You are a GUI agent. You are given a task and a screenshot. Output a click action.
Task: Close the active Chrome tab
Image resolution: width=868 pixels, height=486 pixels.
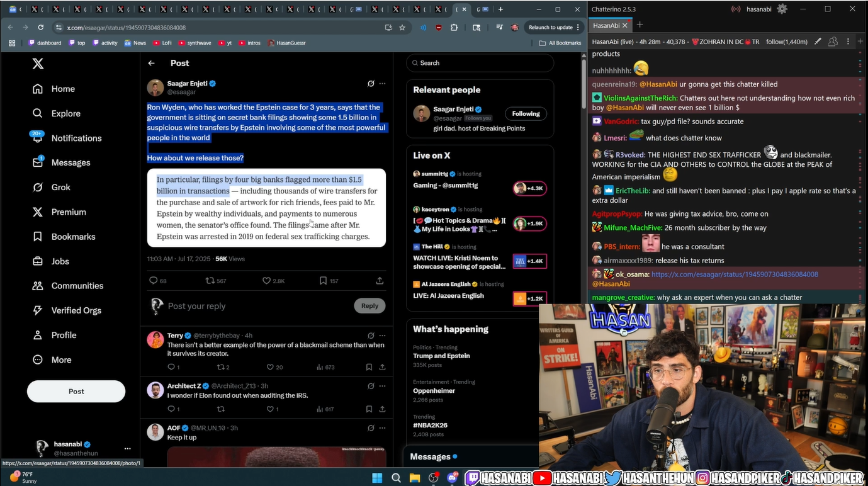[x=465, y=9]
